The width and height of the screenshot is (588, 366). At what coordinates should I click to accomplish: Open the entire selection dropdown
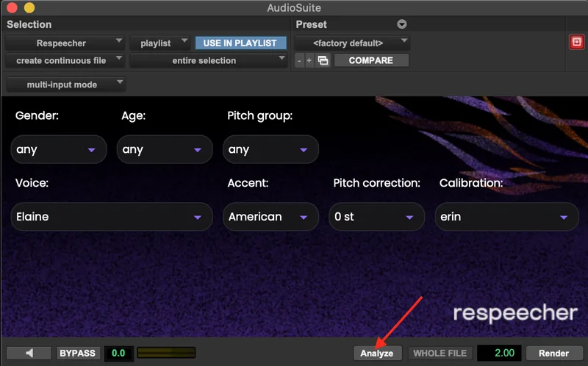pos(208,60)
